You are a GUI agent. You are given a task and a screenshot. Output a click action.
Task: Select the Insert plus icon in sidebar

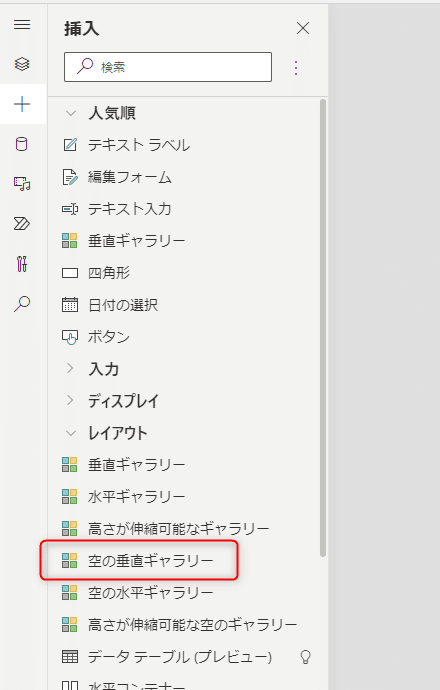coord(22,104)
